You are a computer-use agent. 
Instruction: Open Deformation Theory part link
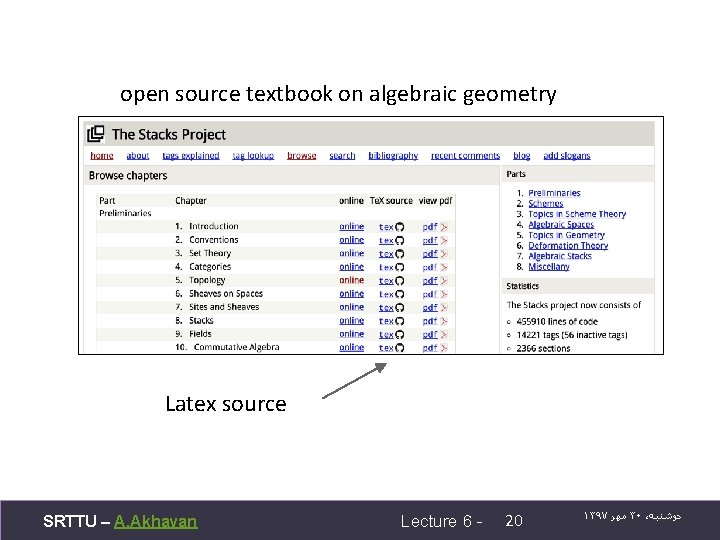(x=568, y=246)
